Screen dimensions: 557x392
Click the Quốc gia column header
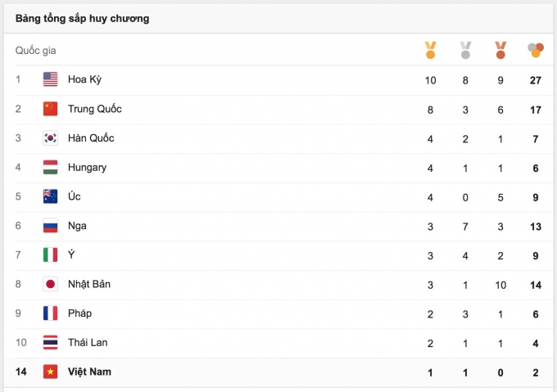pos(35,51)
